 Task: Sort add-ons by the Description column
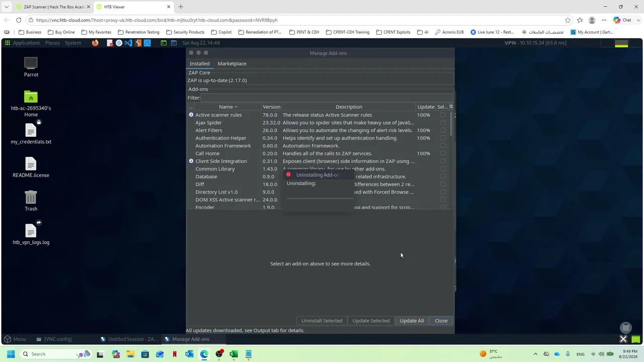coord(349,107)
